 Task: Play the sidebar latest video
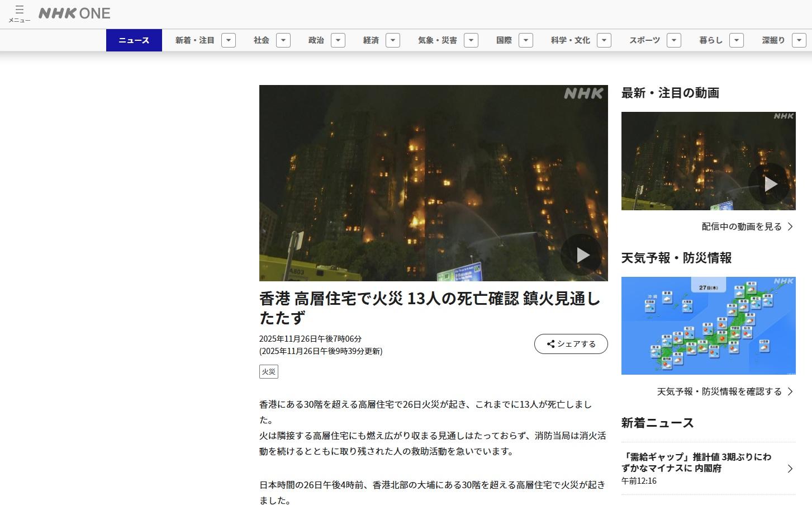(x=770, y=183)
